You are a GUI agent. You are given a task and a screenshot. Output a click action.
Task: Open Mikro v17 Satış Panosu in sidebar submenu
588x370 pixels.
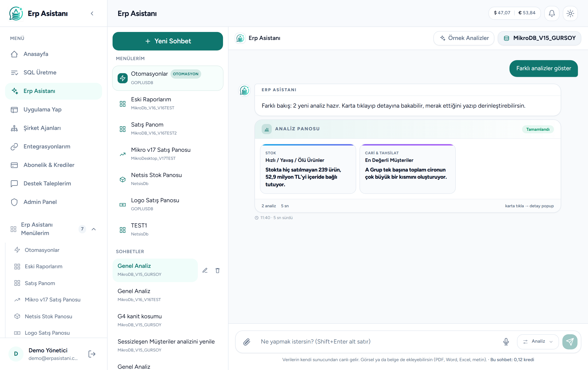(x=56, y=300)
